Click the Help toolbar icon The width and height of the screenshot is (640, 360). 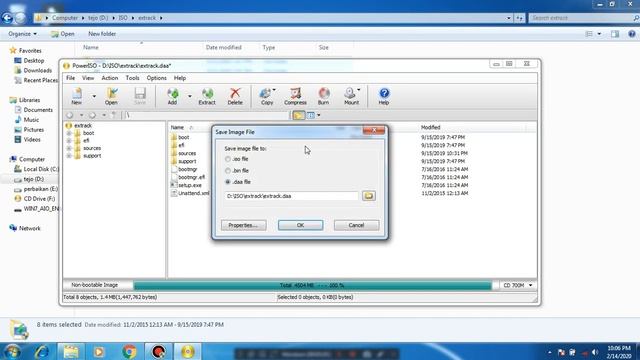pos(384,96)
